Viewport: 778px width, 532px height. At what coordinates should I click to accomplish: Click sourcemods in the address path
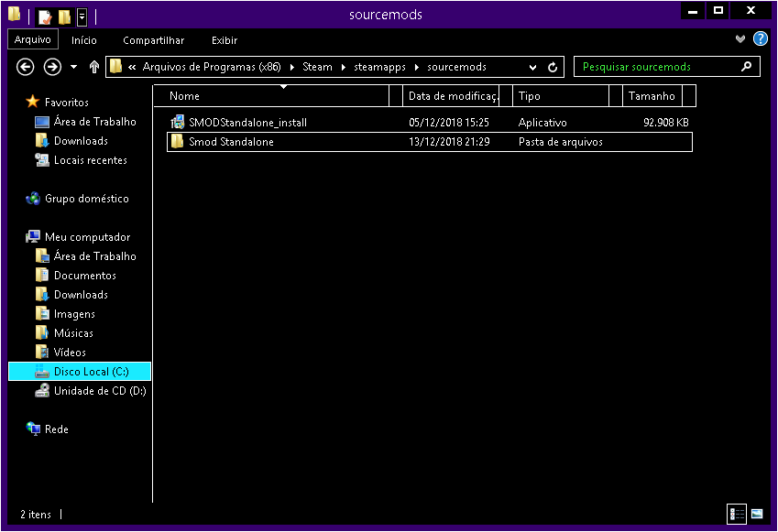456,67
